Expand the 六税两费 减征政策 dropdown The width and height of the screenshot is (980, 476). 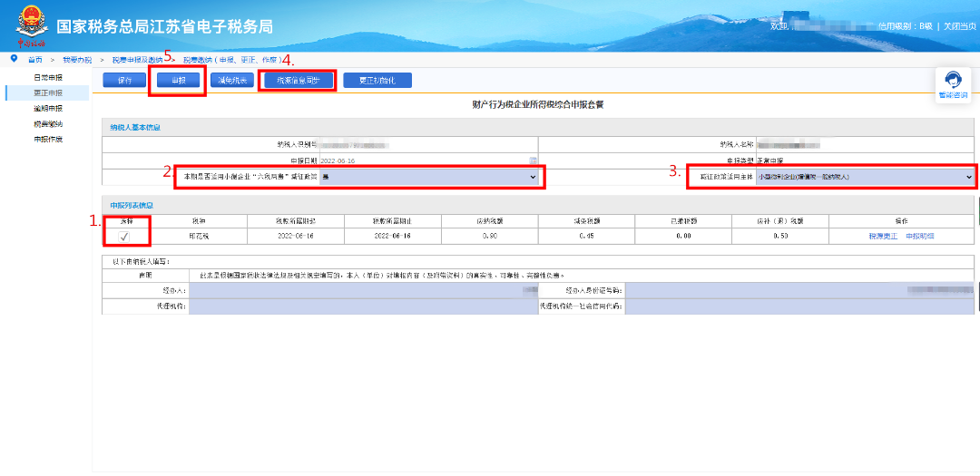[x=428, y=178]
